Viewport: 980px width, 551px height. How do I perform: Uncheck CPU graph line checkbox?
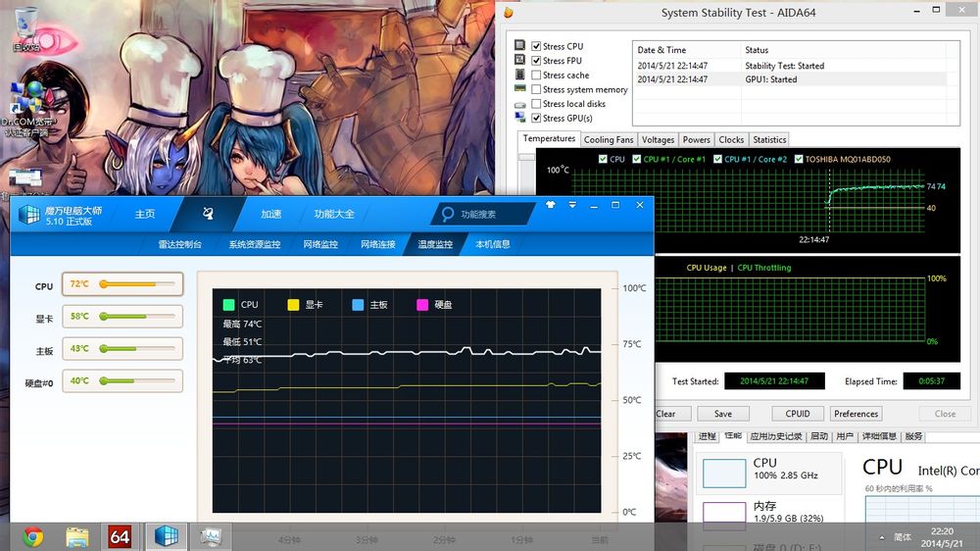point(603,159)
